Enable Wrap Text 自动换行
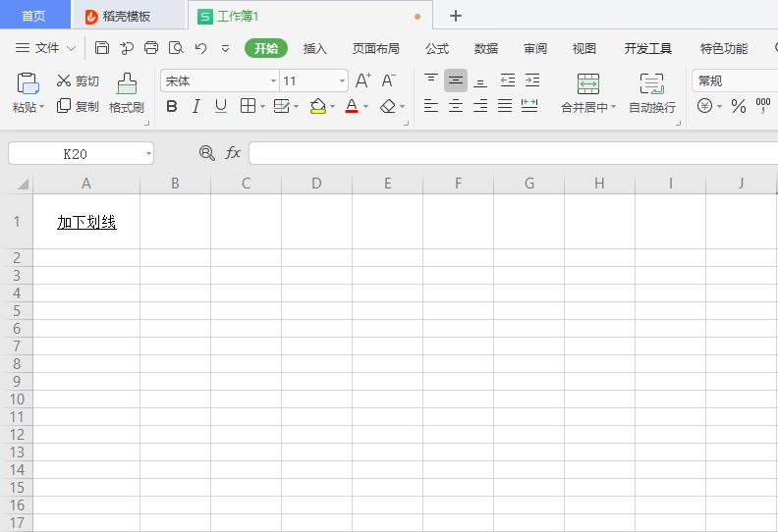Image resolution: width=778 pixels, height=532 pixels. pos(652,93)
